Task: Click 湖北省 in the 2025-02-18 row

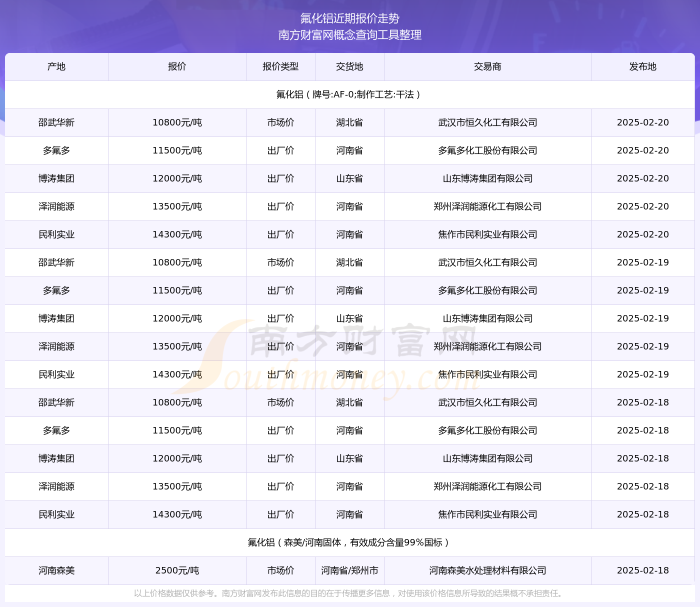Action: 349,402
